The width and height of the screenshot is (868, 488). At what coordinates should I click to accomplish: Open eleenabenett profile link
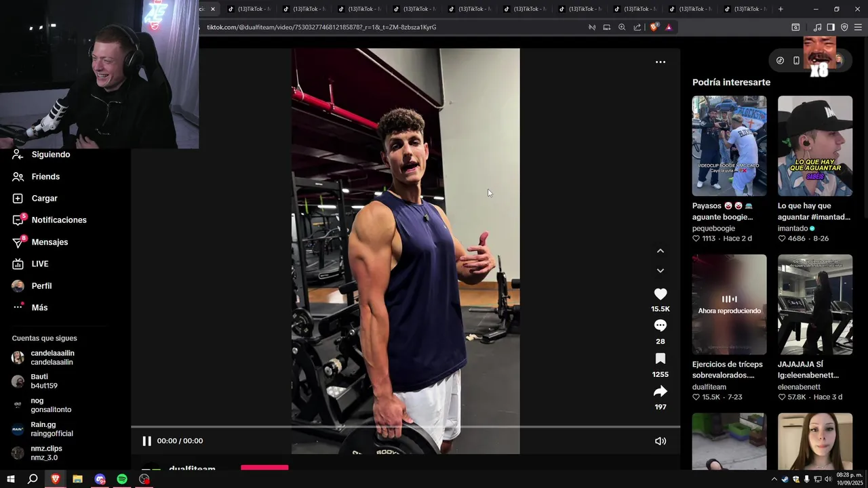[x=799, y=387]
